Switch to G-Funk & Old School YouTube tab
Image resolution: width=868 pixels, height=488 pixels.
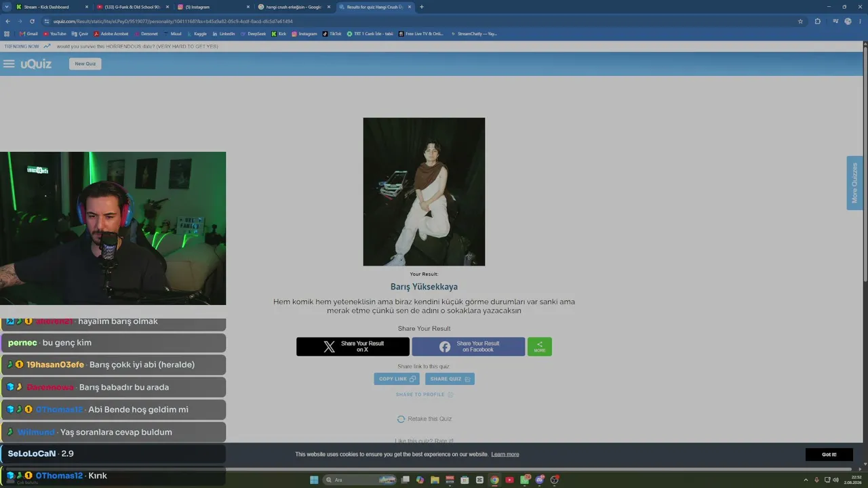[x=133, y=7]
